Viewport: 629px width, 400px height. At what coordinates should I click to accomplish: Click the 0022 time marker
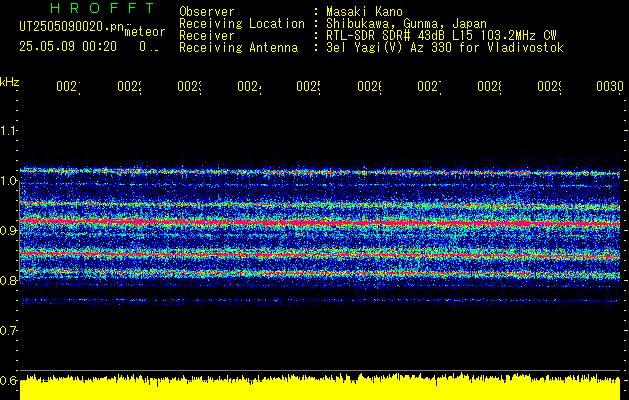click(x=130, y=86)
